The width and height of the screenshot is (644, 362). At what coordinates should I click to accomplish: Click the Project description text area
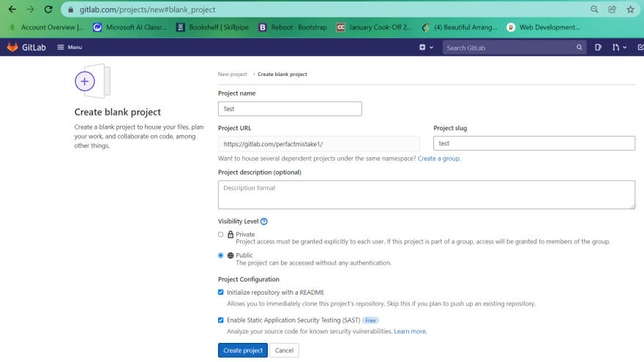(427, 195)
